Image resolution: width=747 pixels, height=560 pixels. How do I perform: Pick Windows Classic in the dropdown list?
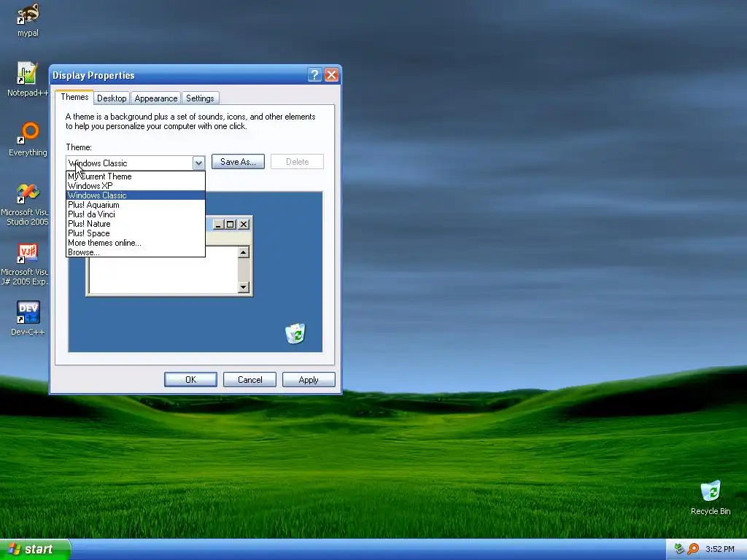(135, 195)
